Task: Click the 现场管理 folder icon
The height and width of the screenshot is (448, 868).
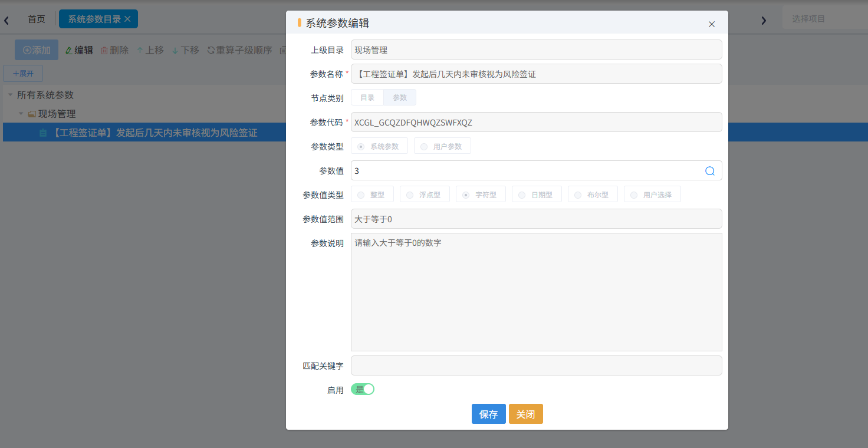Action: [x=32, y=114]
